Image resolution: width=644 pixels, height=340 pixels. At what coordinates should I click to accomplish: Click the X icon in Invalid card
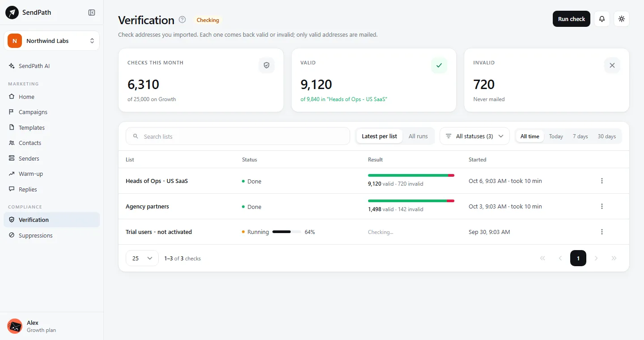tap(612, 65)
